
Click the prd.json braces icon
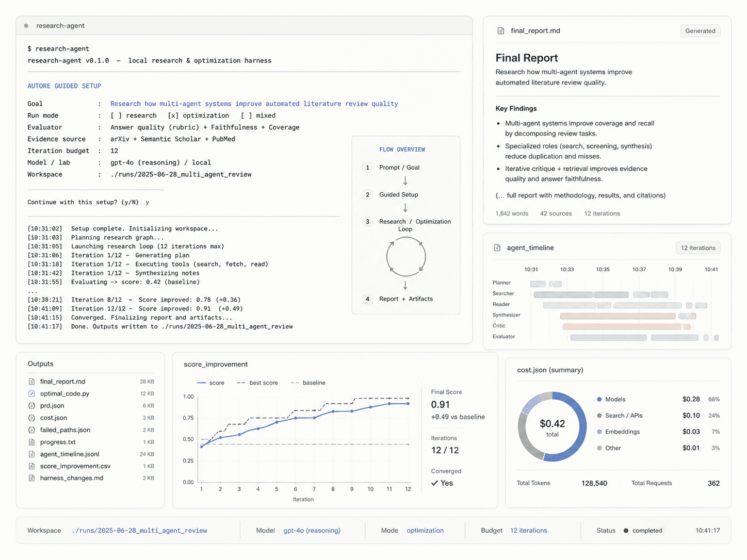[31, 406]
